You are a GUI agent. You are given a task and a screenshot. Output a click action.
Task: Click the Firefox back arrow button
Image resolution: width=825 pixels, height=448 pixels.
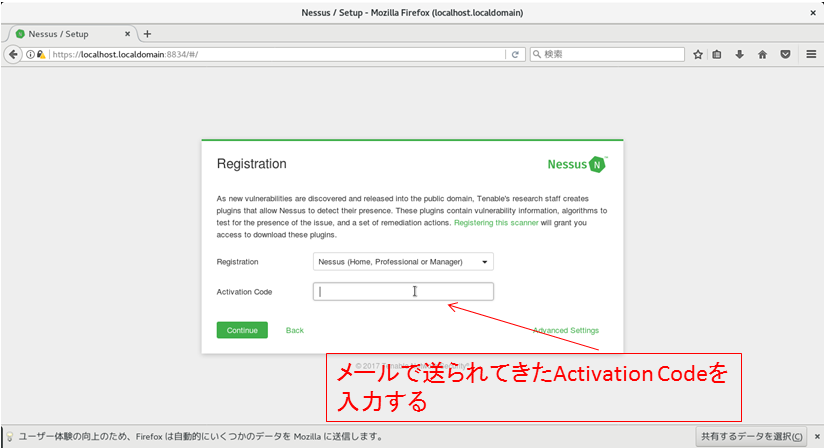[13, 54]
